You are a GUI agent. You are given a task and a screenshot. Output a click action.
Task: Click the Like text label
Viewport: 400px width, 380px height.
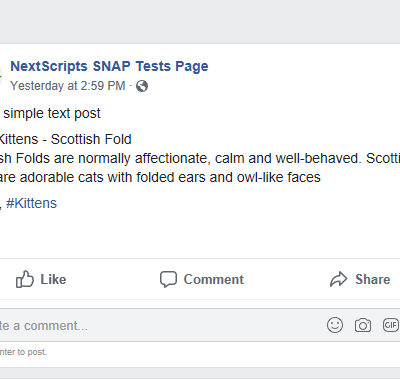(53, 279)
